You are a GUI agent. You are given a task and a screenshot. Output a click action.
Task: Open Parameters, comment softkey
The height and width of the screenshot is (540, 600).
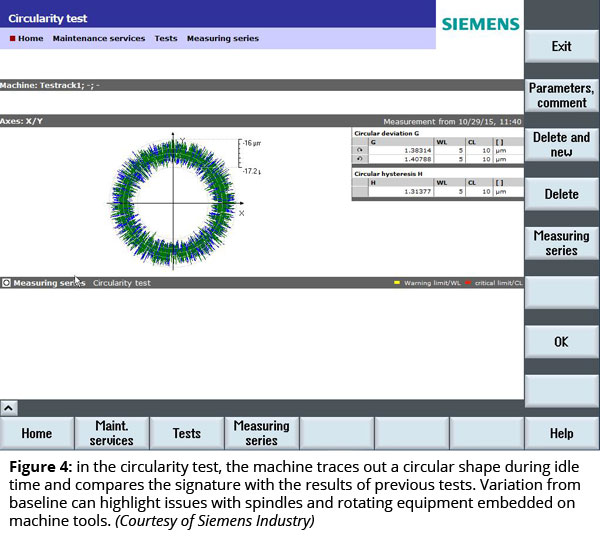pyautogui.click(x=561, y=95)
